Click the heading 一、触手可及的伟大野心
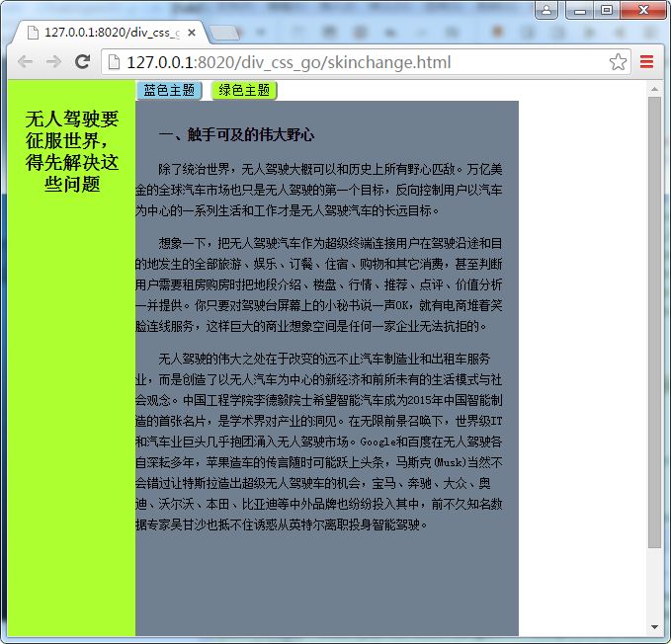The height and width of the screenshot is (644, 671). pos(236,134)
